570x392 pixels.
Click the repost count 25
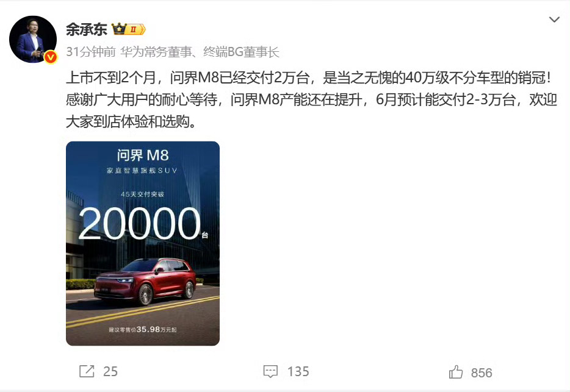(110, 372)
